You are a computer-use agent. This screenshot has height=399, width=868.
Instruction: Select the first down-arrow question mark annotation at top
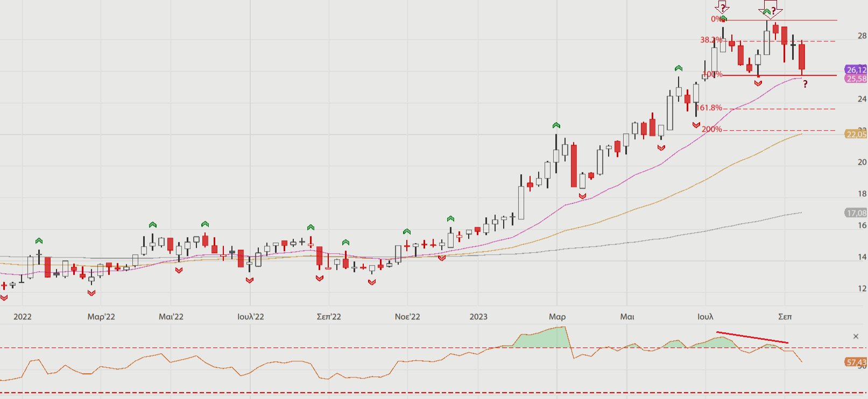[722, 7]
